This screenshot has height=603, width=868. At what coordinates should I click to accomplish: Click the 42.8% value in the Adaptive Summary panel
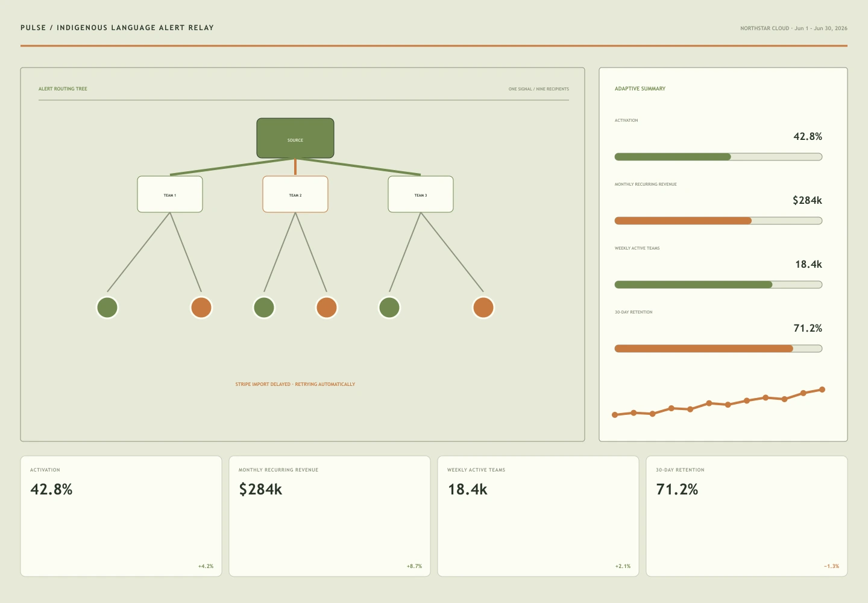[x=808, y=136]
